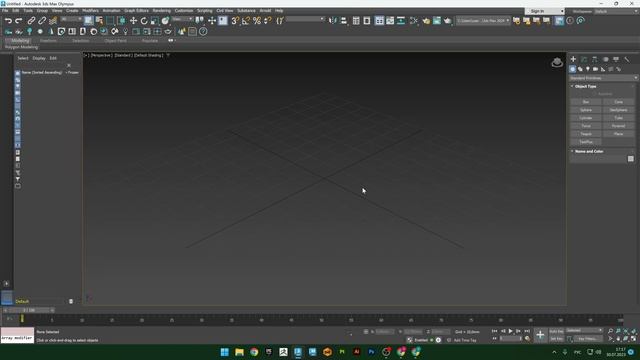Click the Add Time Tag field
This screenshot has height=360, width=640.
coord(465,340)
